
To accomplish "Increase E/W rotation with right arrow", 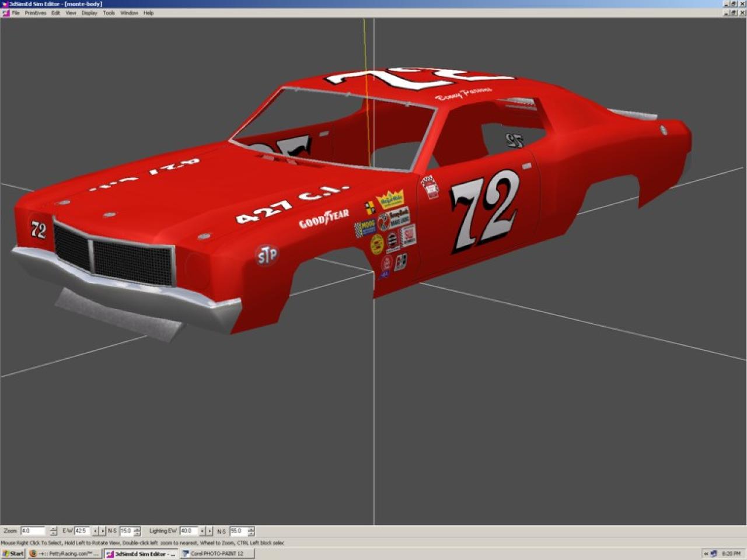I will [x=103, y=531].
